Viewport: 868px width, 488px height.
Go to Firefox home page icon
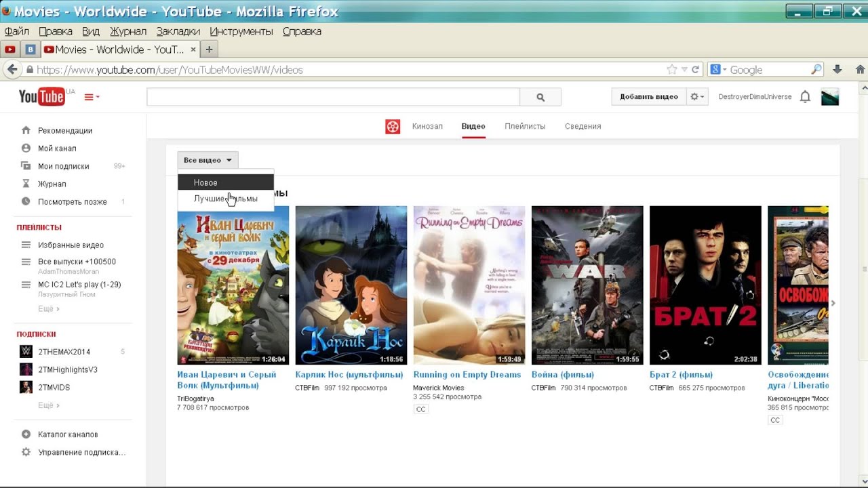(861, 69)
